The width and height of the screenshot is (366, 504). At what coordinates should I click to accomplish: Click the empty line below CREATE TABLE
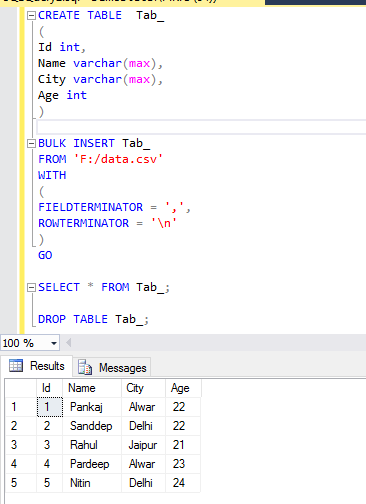201,127
